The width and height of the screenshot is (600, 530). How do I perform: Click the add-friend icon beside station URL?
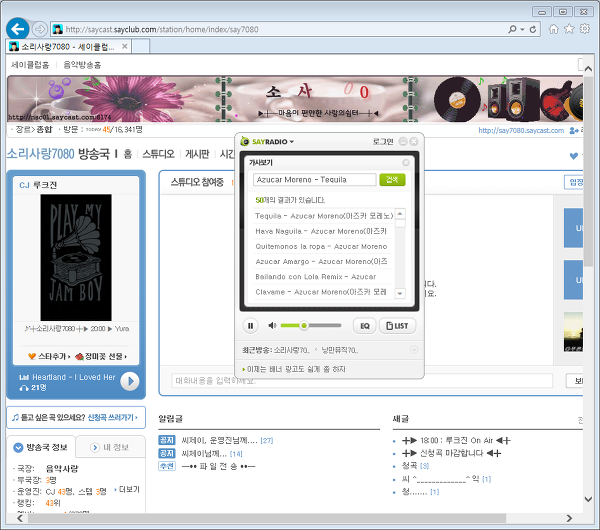coord(574,130)
